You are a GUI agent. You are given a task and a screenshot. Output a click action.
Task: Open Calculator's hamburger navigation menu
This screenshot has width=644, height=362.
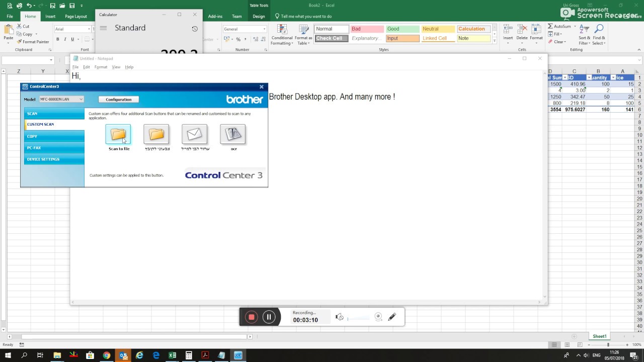(103, 28)
